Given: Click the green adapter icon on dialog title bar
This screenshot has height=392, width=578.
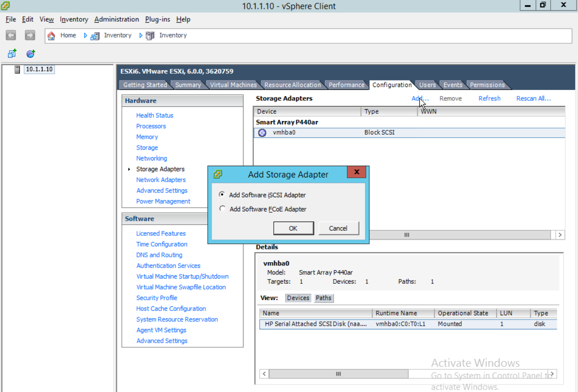Looking at the screenshot, I should [218, 174].
